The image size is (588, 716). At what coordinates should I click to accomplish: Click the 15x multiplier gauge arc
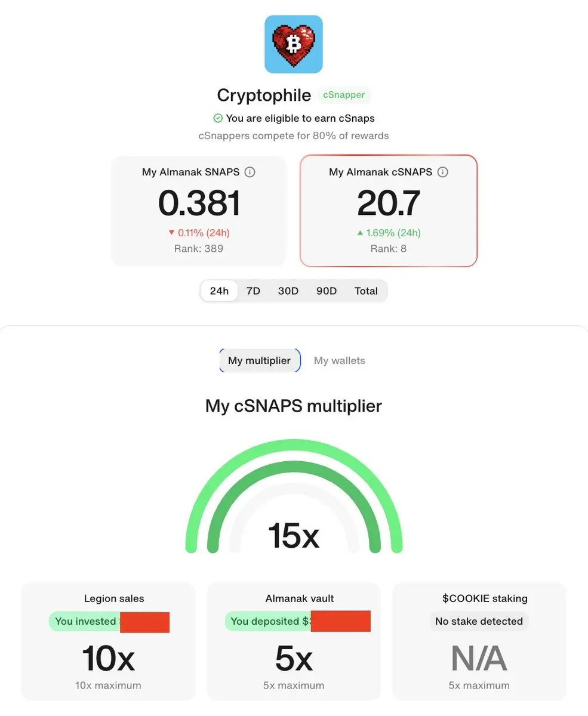[x=294, y=496]
